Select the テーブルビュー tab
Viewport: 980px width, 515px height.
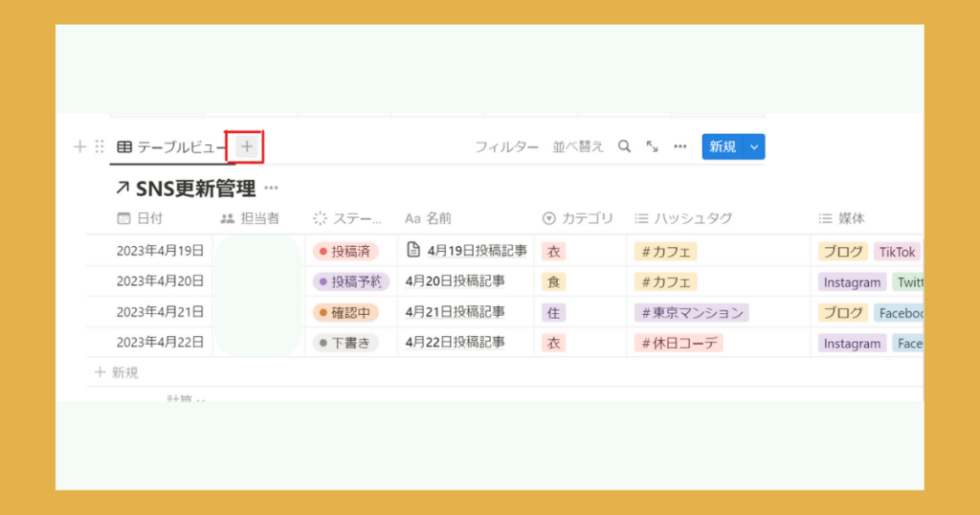point(171,146)
